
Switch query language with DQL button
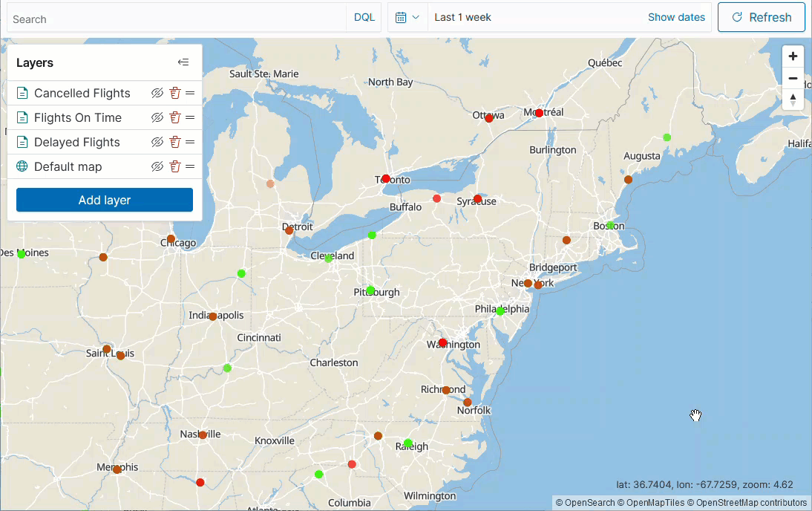[x=364, y=17]
